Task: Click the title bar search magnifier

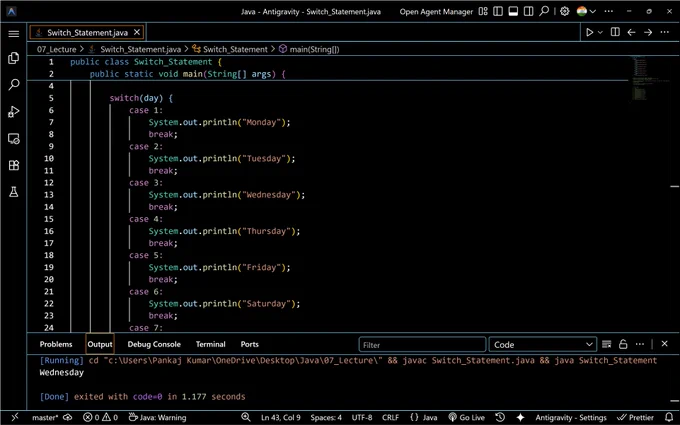Action: click(544, 11)
